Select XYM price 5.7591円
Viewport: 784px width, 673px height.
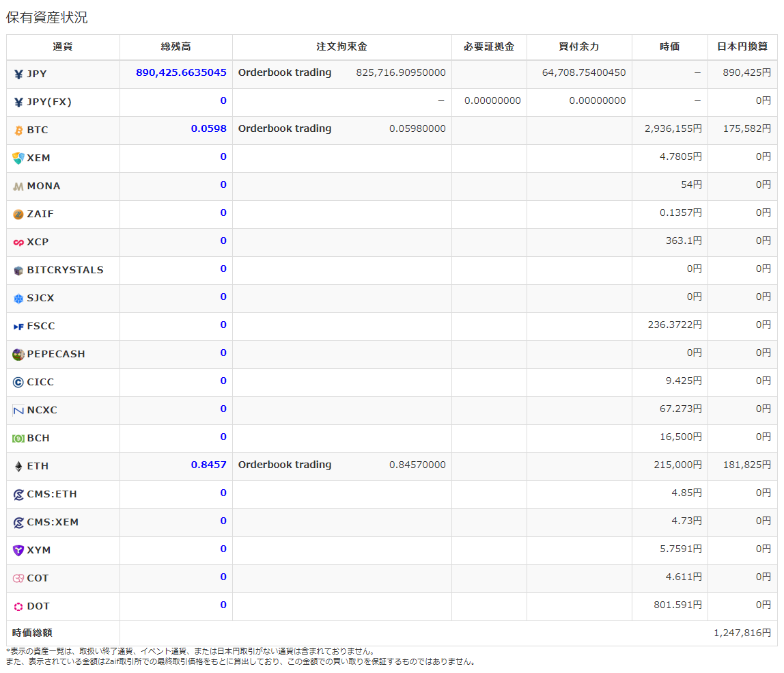(680, 549)
